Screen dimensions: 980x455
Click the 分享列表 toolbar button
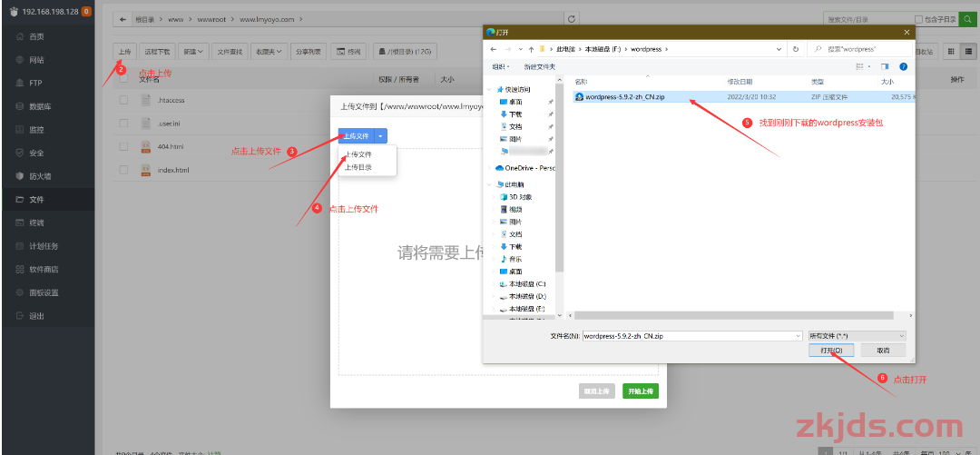(x=309, y=52)
